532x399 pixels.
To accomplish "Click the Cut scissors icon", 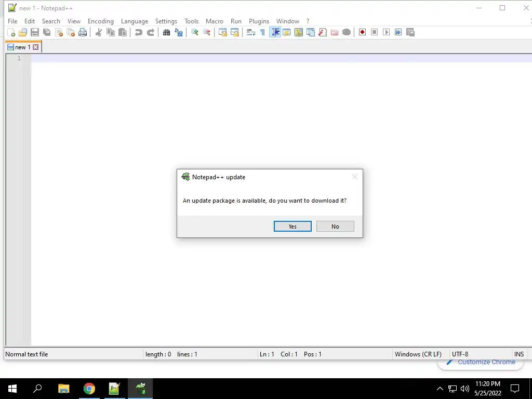I will coord(98,33).
